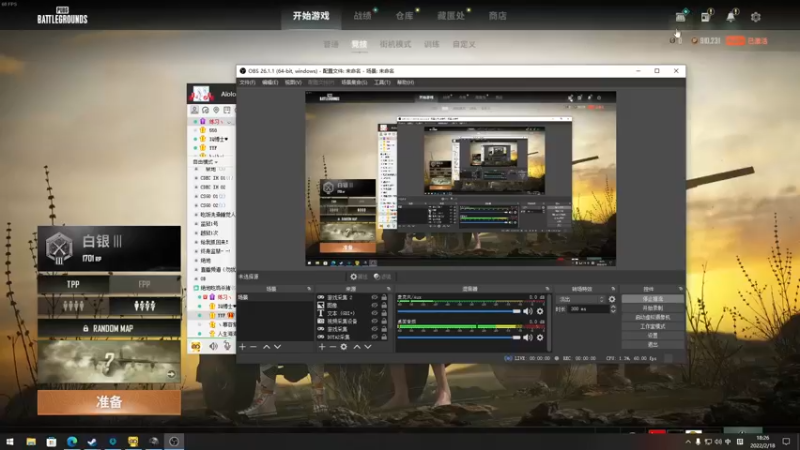Select TPP perspective mode
The width and height of the screenshot is (800, 450).
(73, 285)
